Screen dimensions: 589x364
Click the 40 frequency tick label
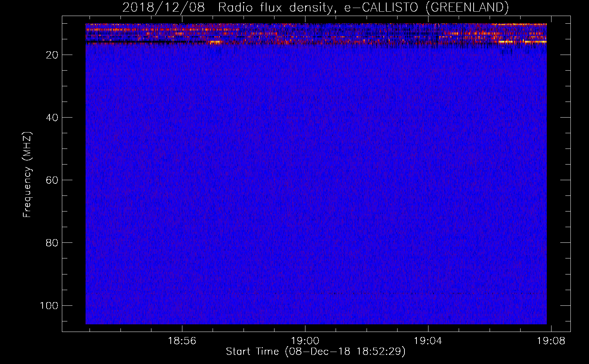[x=52, y=118]
